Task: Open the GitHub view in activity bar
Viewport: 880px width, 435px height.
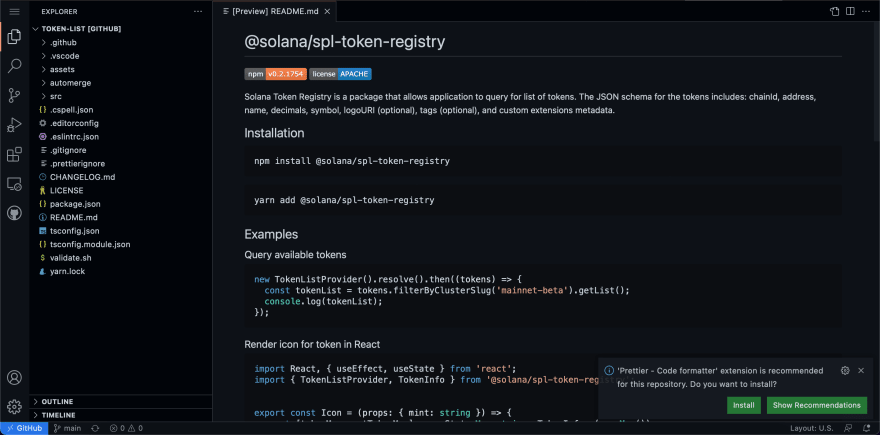Action: pyautogui.click(x=15, y=213)
